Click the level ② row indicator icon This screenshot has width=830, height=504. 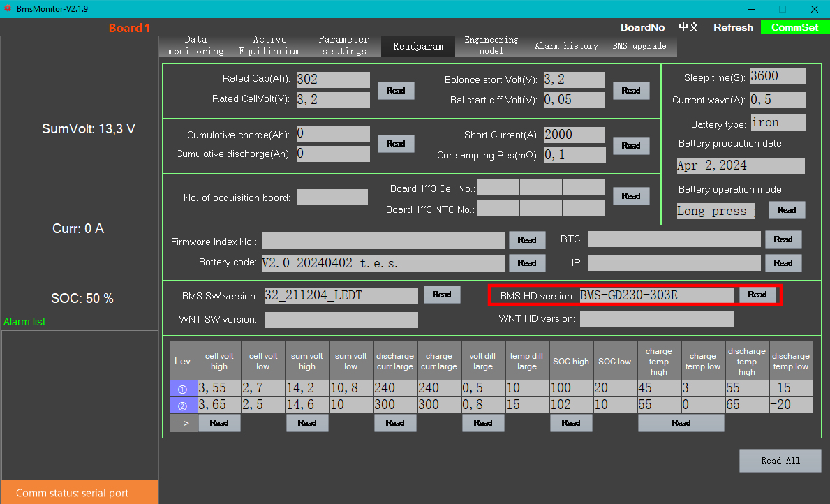pyautogui.click(x=183, y=406)
